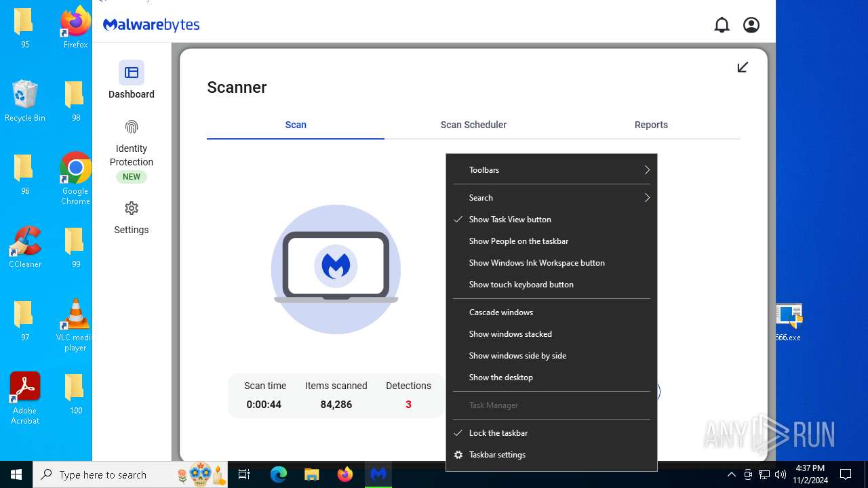Viewport: 868px width, 488px height.
Task: Show hidden system tray icons
Action: pos(731,474)
